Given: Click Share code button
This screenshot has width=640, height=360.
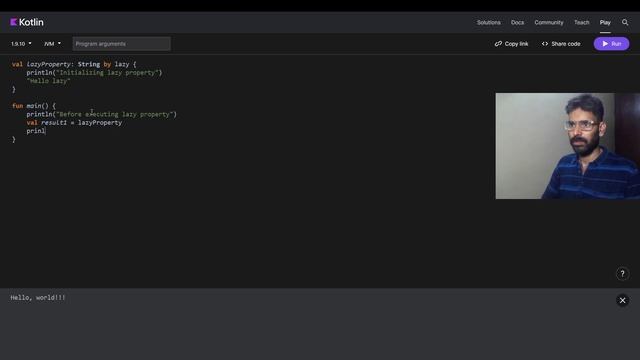Looking at the screenshot, I should [561, 44].
